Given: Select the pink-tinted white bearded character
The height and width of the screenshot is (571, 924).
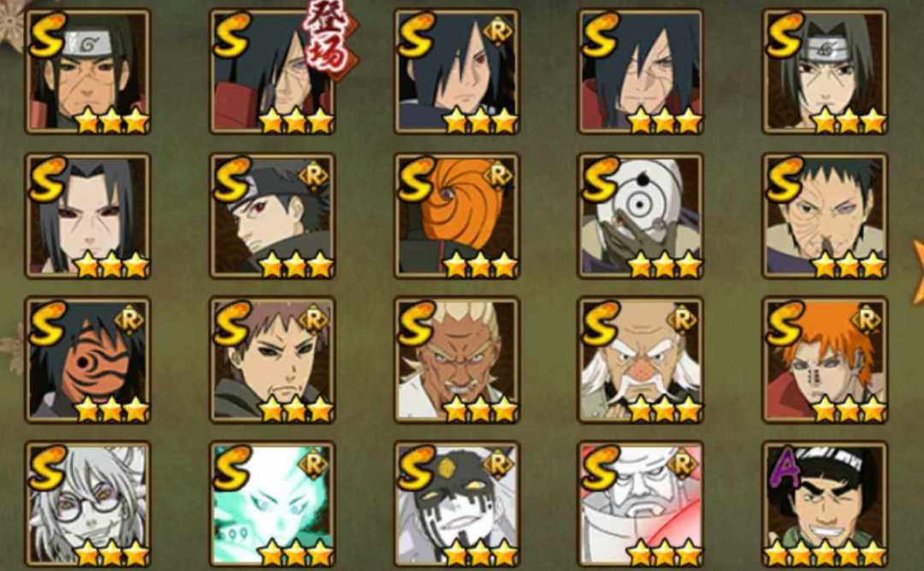Looking at the screenshot, I should pyautogui.click(x=641, y=504).
